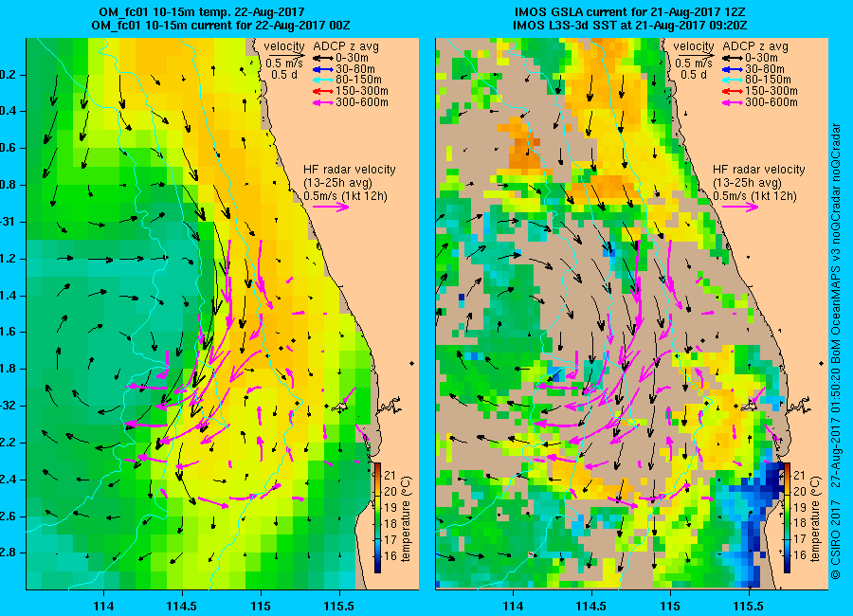The image size is (853, 616).
Task: Click longitude label '114.5' under IMOS map
Action: coord(591,606)
